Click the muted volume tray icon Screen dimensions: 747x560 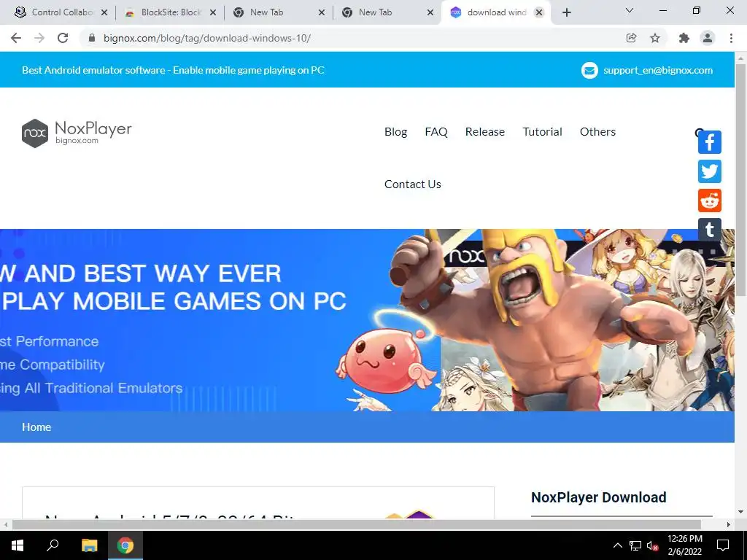tap(653, 545)
